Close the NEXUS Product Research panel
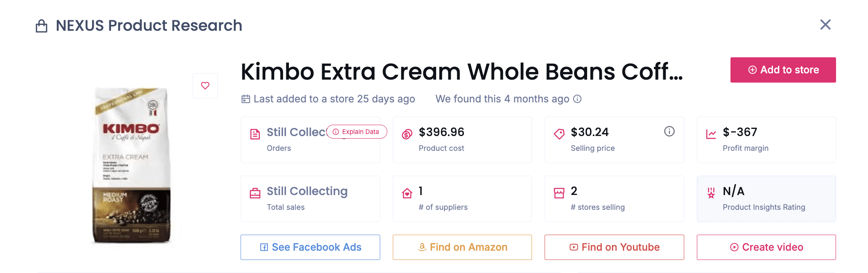Viewport: 868px width, 273px height. click(x=825, y=25)
